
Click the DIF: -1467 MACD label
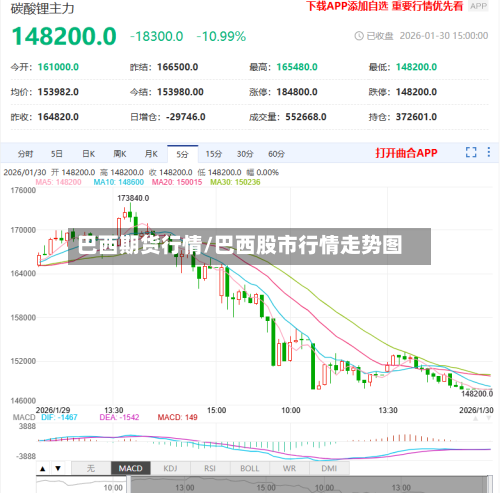59,417
